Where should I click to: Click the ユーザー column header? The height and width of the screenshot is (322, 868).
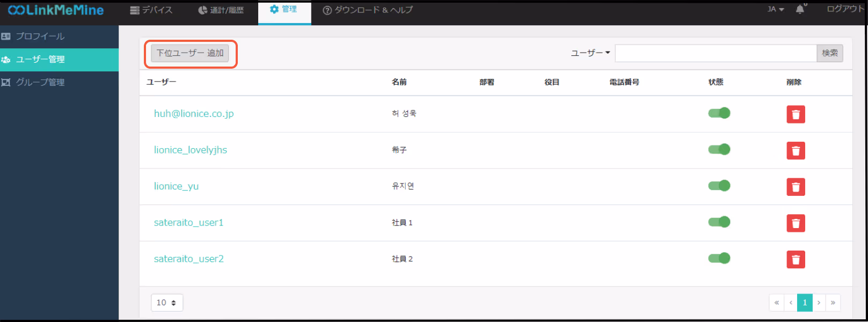pos(161,82)
